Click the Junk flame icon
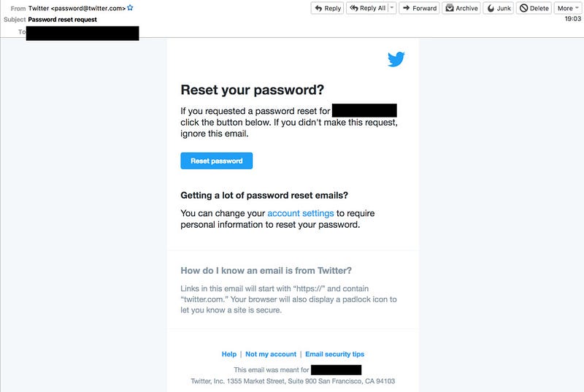The width and height of the screenshot is (584, 392). pyautogui.click(x=491, y=8)
